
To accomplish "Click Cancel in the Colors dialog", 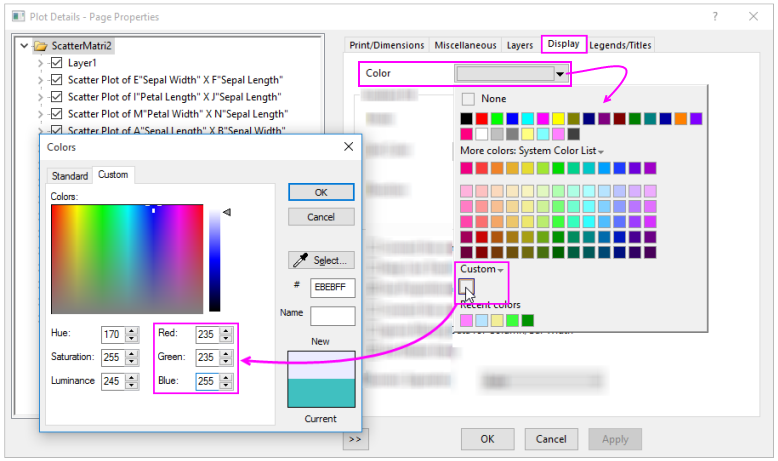I will point(321,217).
